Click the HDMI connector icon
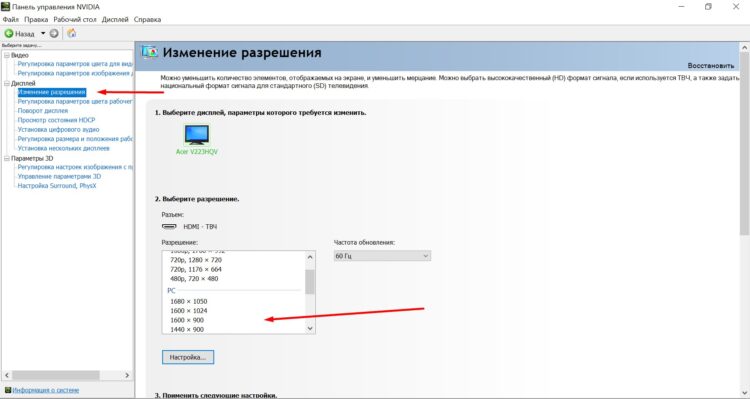 pos(169,226)
